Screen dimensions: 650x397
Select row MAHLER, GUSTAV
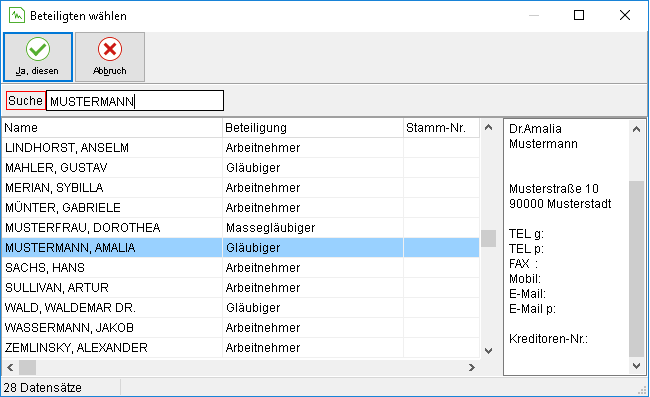click(x=240, y=167)
